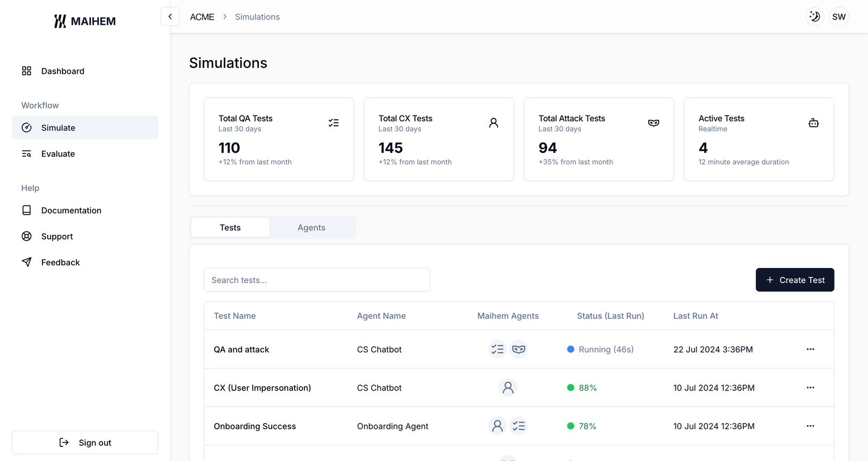
Task: Open the more options menu for QA and attack
Action: (x=810, y=349)
